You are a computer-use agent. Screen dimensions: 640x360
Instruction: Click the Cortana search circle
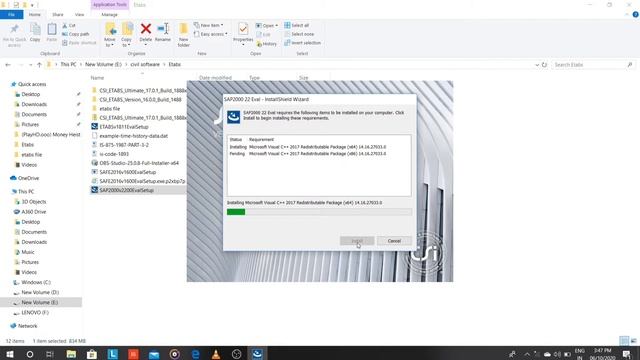coord(30,354)
